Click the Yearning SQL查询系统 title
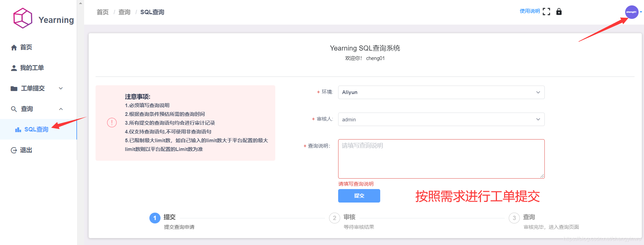Image resolution: width=644 pixels, height=245 pixels. click(365, 48)
